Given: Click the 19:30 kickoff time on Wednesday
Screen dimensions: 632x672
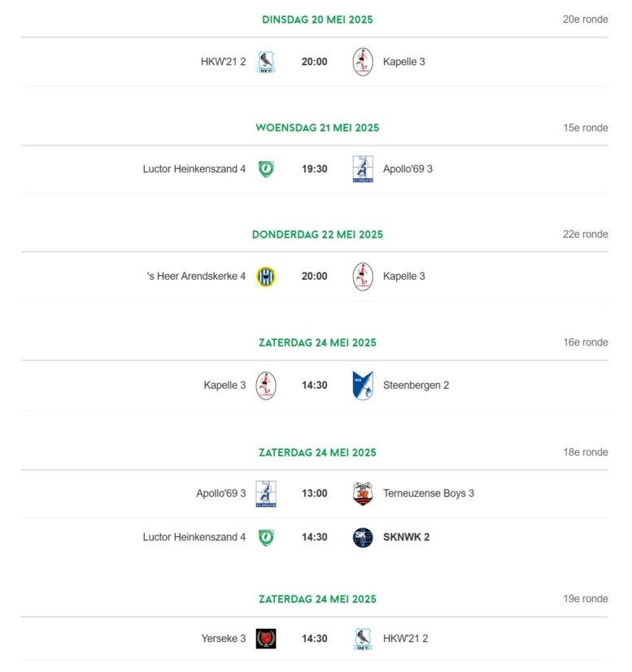Looking at the screenshot, I should 315,169.
